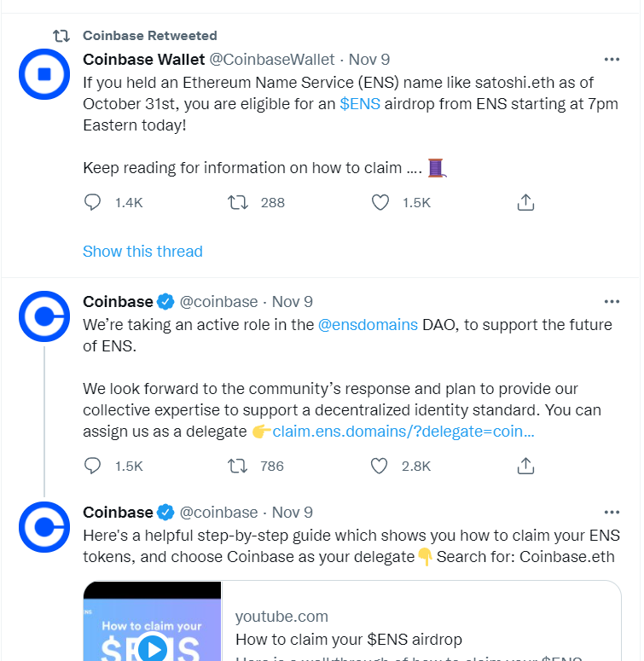Play the How to claim $ENS video
Image resolution: width=644 pixels, height=661 pixels.
coord(152,649)
